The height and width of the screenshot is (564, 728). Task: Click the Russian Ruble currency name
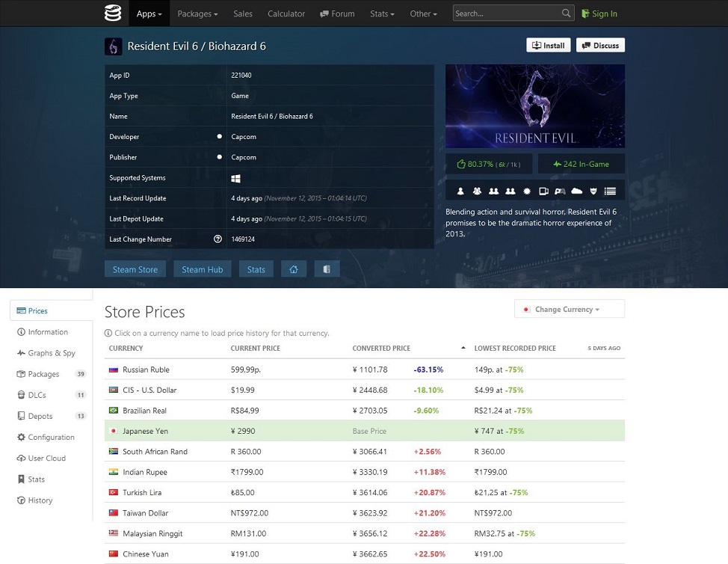click(146, 370)
